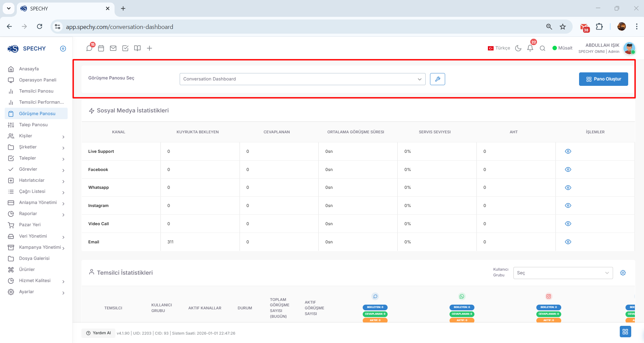
Task: Open Dosya Galerisi in sidebar
Action: coord(36,258)
